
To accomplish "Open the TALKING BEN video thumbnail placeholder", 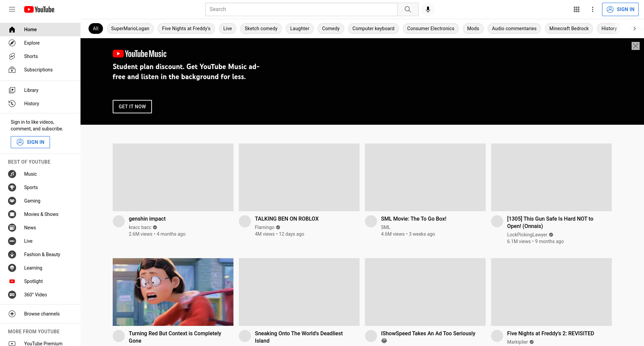I will coord(299,177).
